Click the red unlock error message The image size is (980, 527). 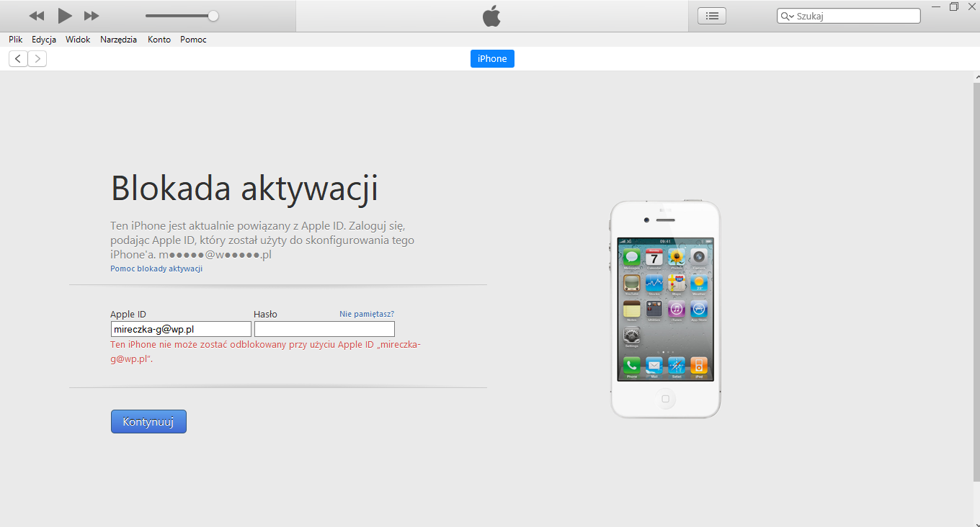(x=265, y=351)
